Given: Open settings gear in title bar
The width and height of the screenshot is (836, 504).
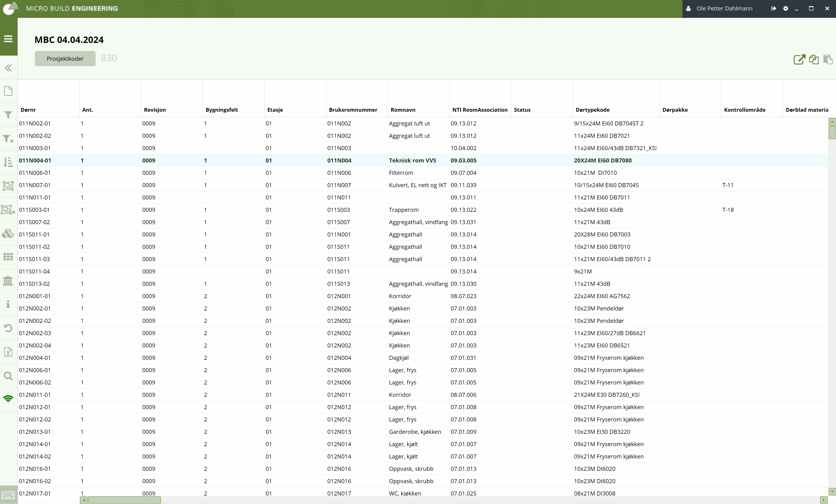Looking at the screenshot, I should 785,9.
